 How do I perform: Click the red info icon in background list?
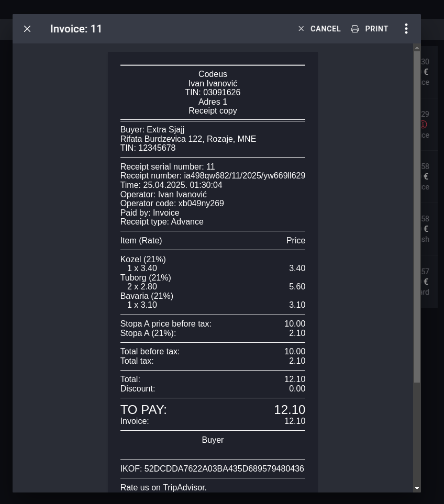pos(423,125)
